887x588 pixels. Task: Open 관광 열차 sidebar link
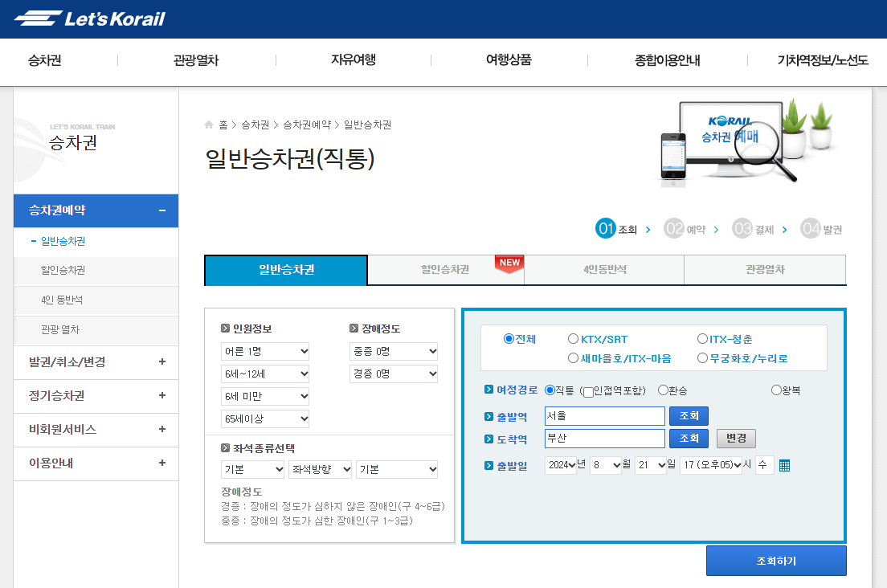(x=60, y=329)
